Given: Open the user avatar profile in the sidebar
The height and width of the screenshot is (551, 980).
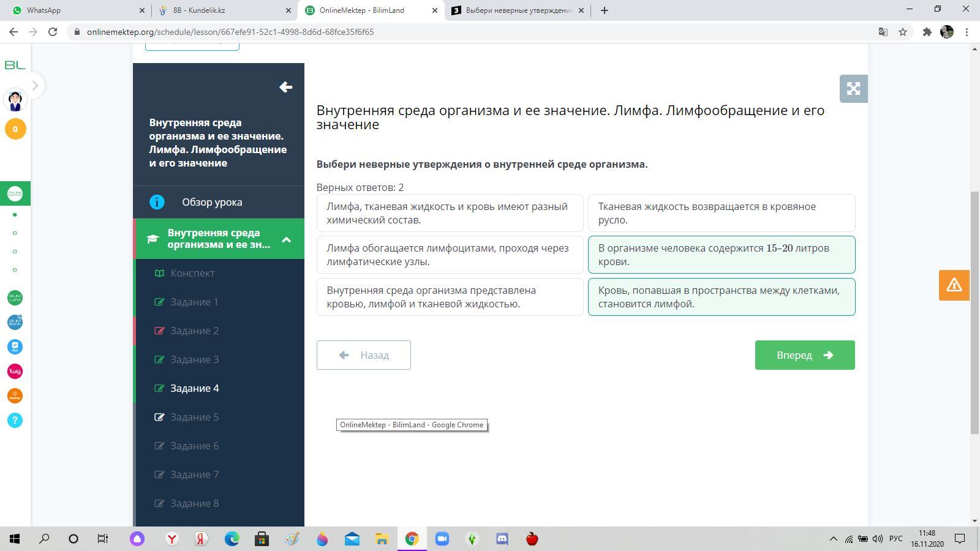Looking at the screenshot, I should pos(15,99).
